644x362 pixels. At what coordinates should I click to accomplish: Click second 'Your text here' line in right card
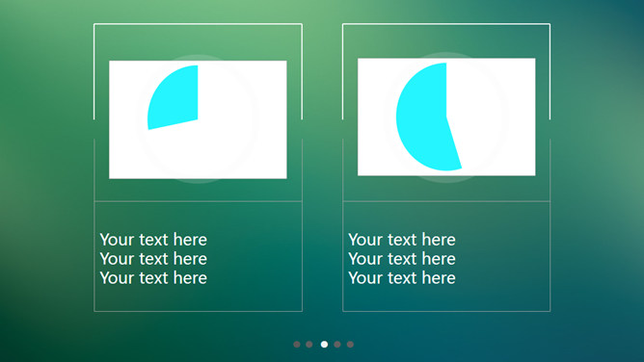402,259
